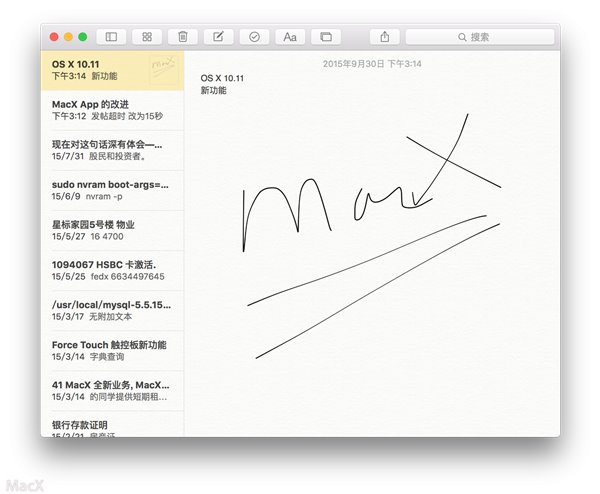Add a checklist with the checkmark icon
This screenshot has height=494, width=600.
coord(254,37)
